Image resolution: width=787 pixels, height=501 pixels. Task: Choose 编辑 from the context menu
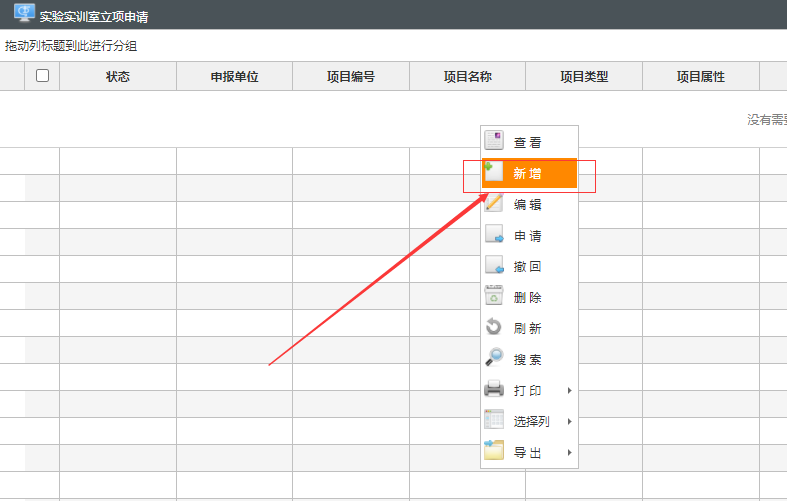point(528,205)
